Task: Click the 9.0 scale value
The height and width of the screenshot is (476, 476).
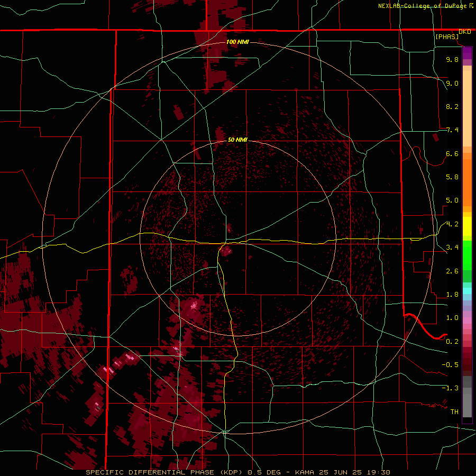Action: (x=452, y=83)
